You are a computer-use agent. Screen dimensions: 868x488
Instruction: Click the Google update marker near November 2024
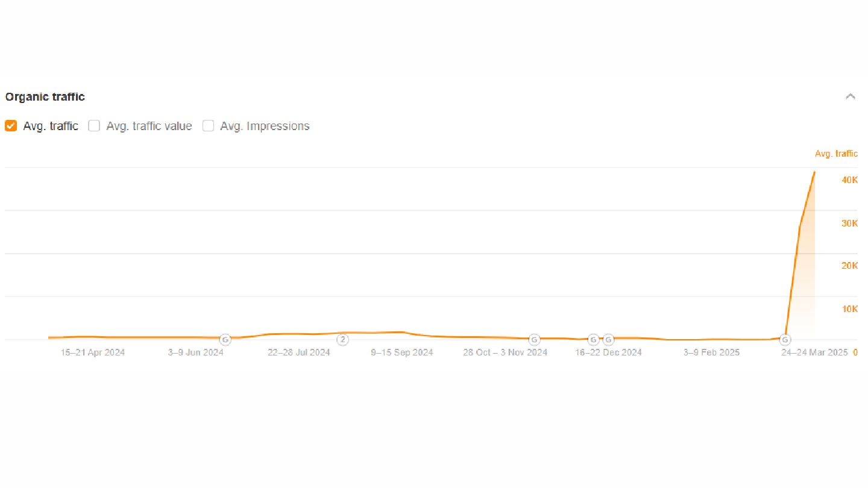pos(534,339)
